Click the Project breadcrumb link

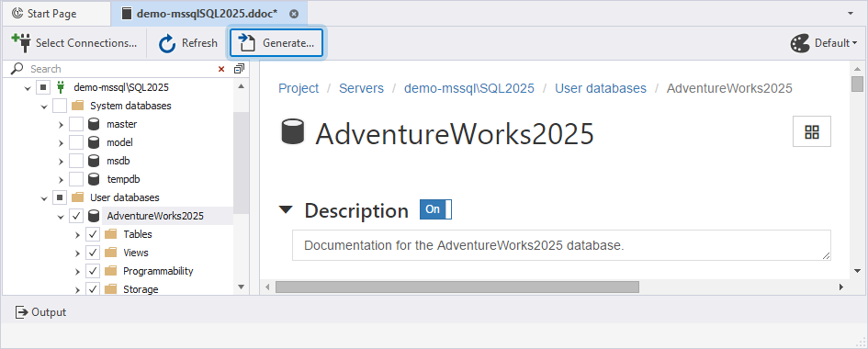click(299, 88)
